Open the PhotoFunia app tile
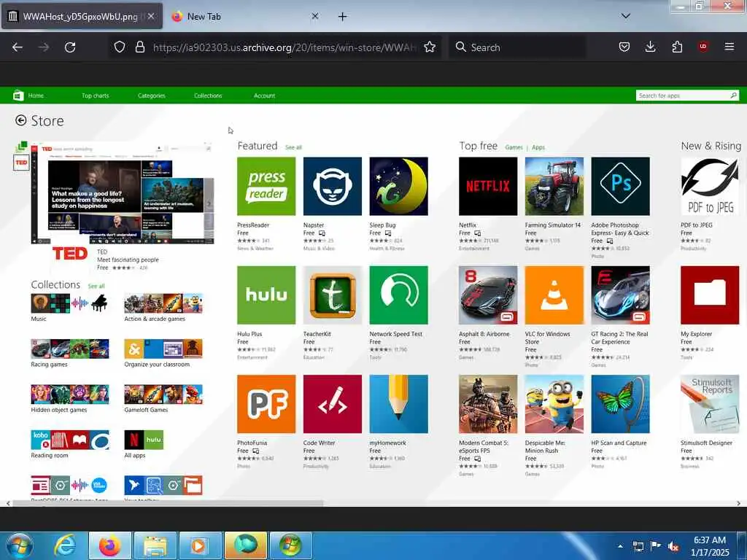Image resolution: width=747 pixels, height=560 pixels. coord(266,404)
